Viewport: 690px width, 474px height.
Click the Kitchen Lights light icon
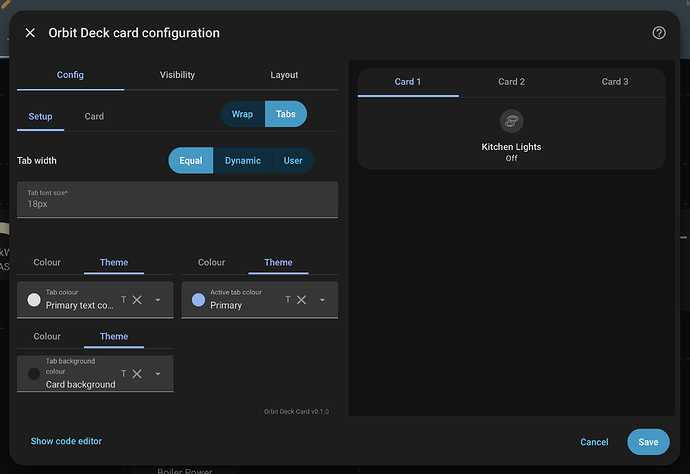[511, 121]
